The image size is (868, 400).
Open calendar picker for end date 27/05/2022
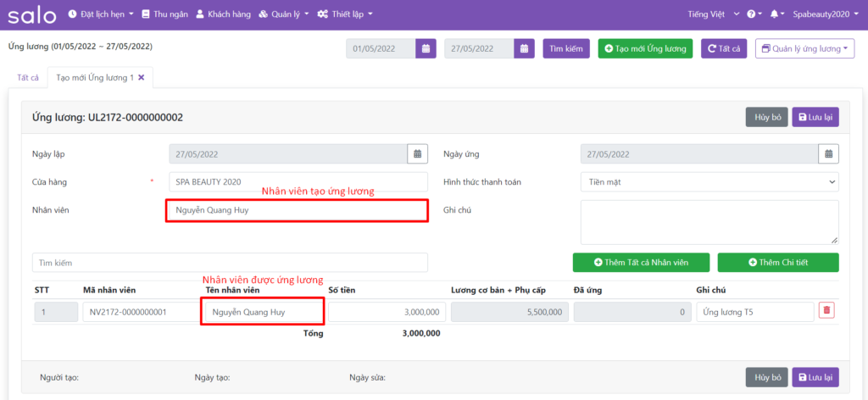[x=525, y=48]
